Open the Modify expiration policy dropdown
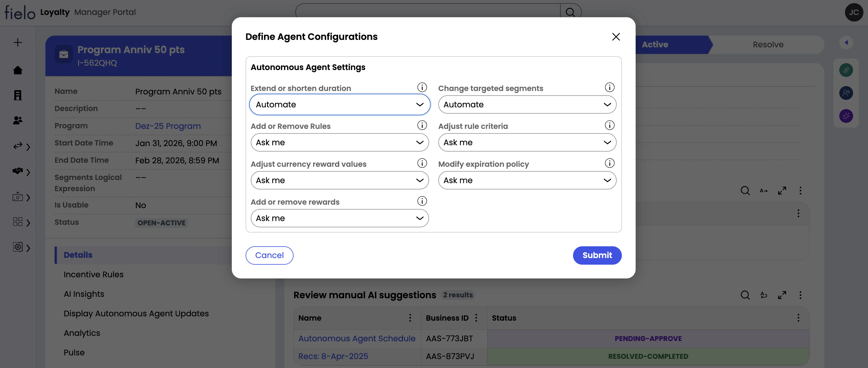The image size is (868, 368). 527,181
